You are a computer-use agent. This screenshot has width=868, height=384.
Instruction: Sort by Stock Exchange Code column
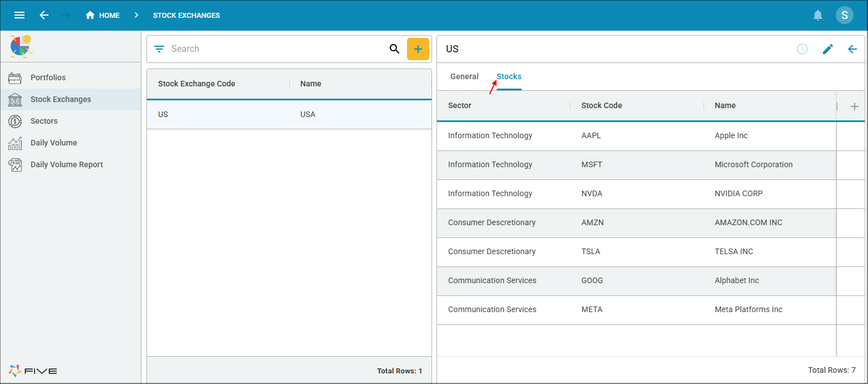click(x=197, y=84)
